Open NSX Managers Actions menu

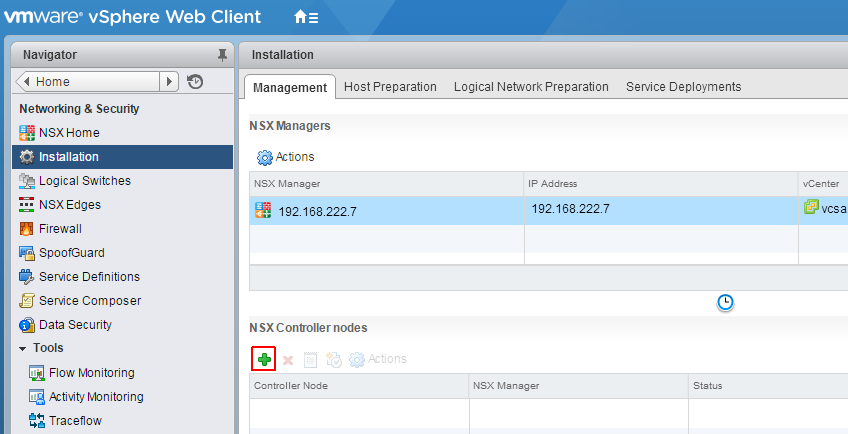[x=285, y=157]
